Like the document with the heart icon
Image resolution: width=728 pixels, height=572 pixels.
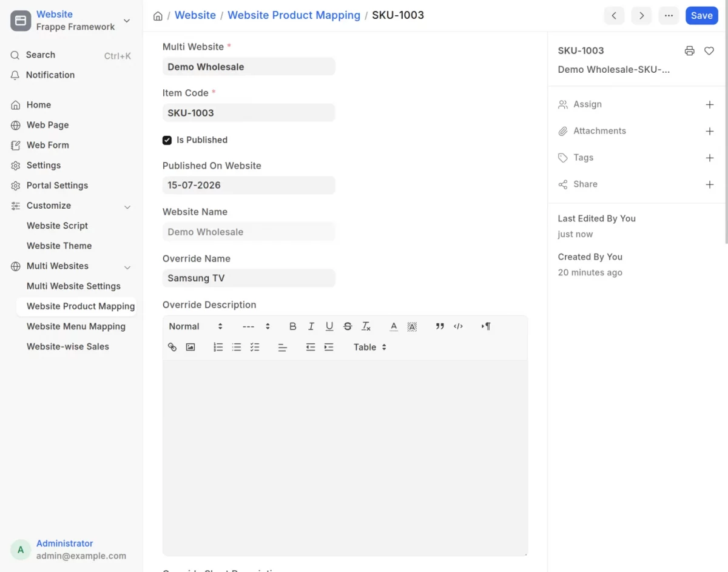point(709,51)
